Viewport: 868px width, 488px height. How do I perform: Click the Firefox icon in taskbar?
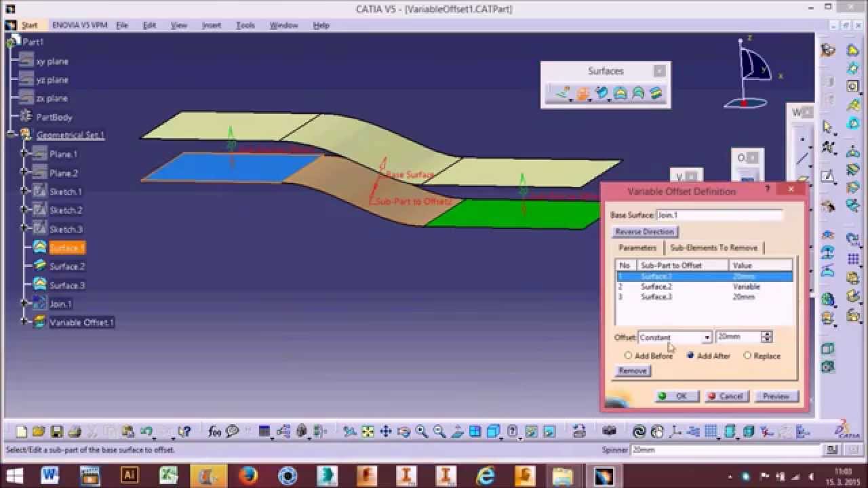248,476
